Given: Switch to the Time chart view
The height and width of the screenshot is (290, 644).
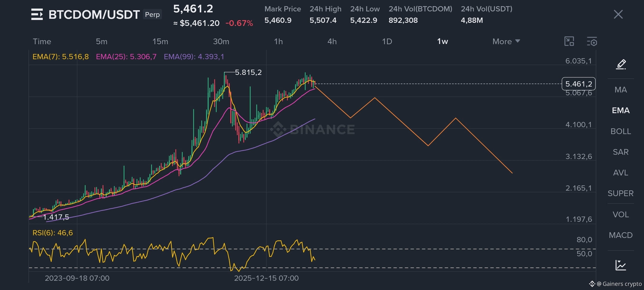Looking at the screenshot, I should 42,41.
